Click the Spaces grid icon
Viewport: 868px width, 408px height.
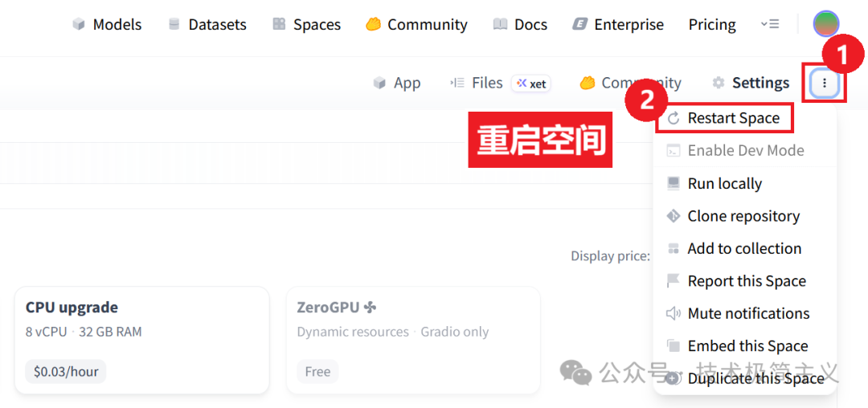(x=279, y=25)
